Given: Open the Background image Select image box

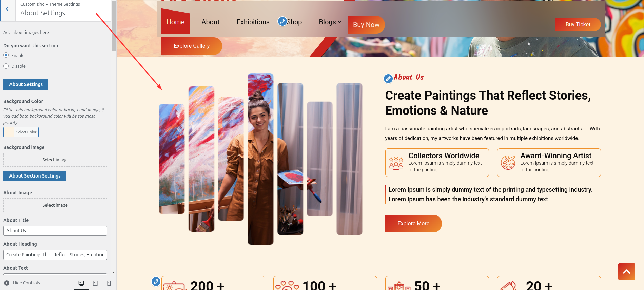Looking at the screenshot, I should point(55,160).
